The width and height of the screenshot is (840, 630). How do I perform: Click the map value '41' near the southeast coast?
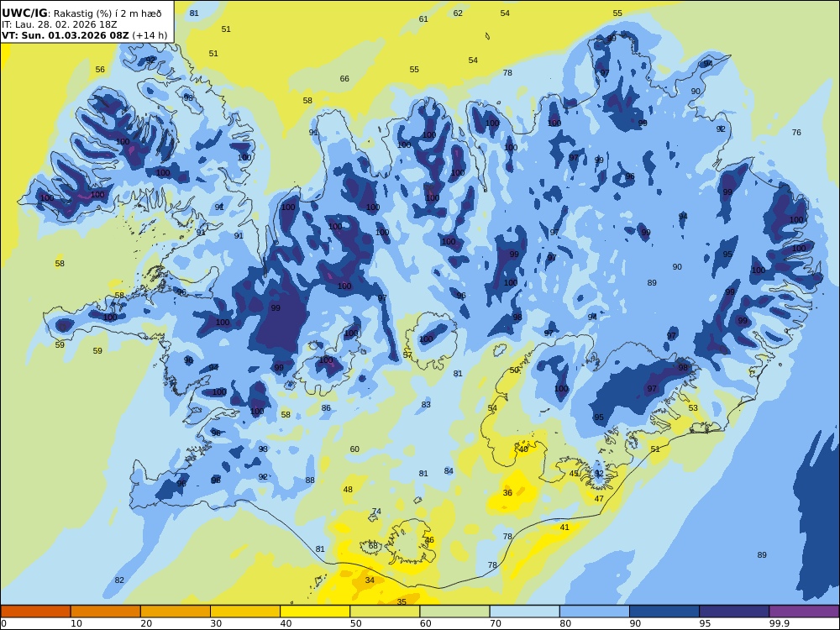pyautogui.click(x=564, y=528)
